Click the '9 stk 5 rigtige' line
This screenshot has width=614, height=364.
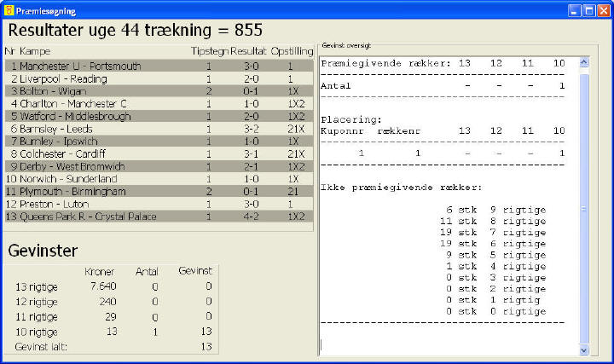coord(496,255)
